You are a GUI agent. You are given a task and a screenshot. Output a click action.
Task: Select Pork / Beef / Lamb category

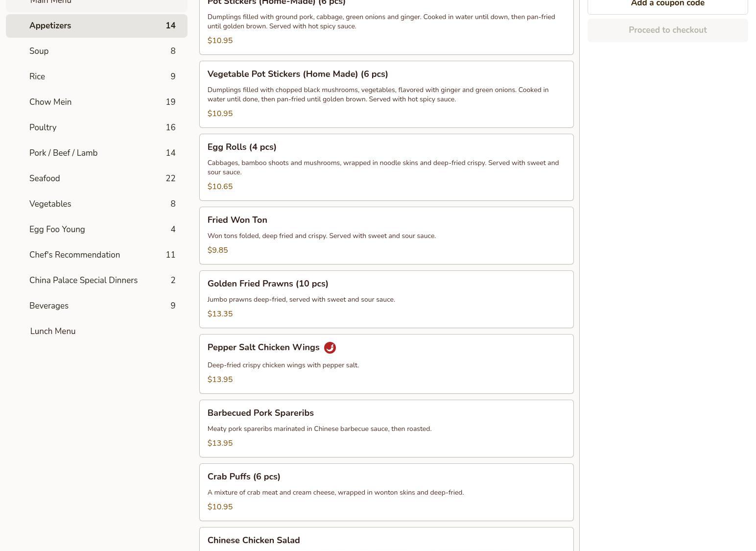click(96, 153)
